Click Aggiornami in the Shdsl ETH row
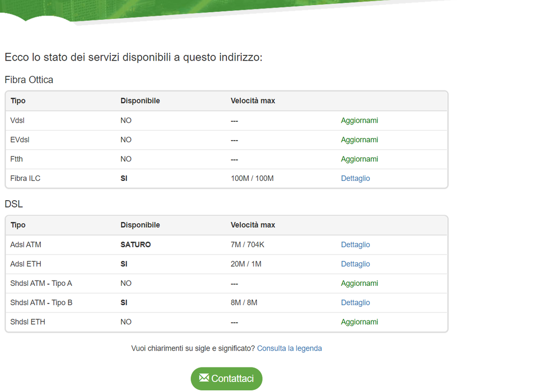 pyautogui.click(x=359, y=322)
